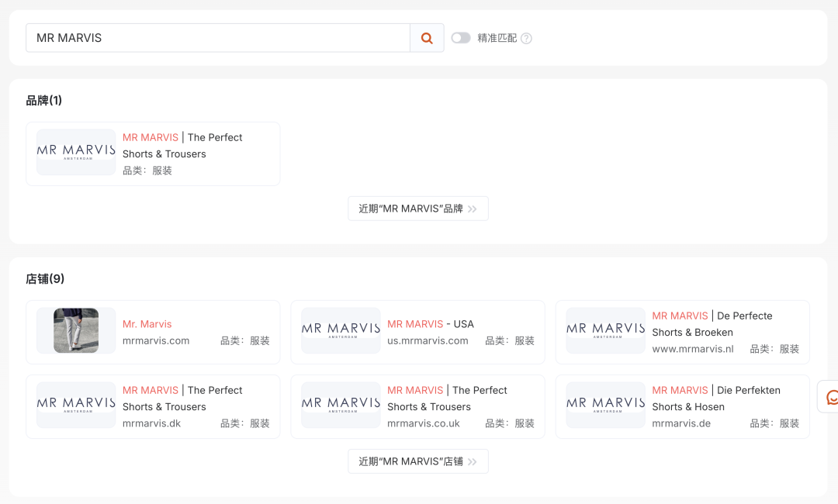Click the mrmarvis.co.uk store logo
Image resolution: width=838 pixels, height=504 pixels.
point(341,405)
